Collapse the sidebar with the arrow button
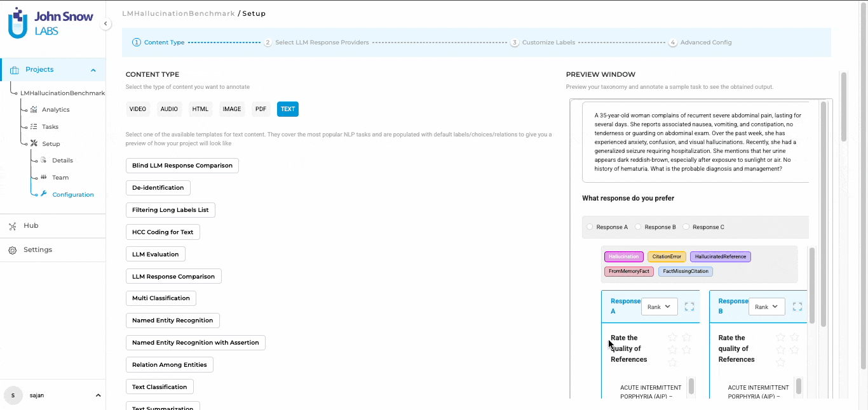This screenshot has height=410, width=868. click(106, 24)
